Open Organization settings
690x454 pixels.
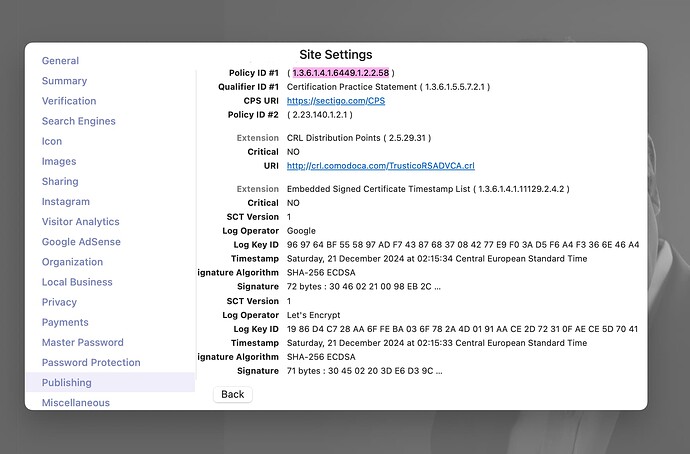click(72, 262)
